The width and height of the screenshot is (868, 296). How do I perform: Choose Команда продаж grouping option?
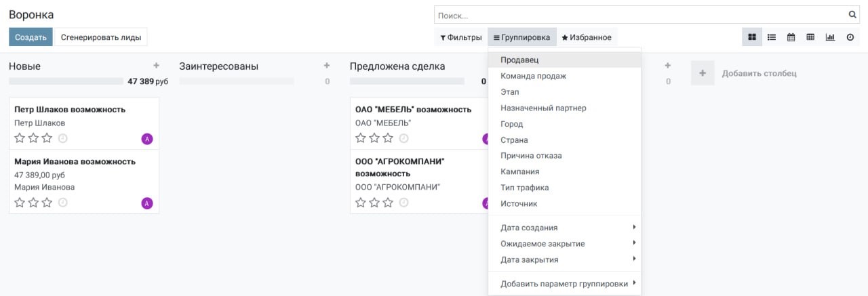(x=533, y=76)
